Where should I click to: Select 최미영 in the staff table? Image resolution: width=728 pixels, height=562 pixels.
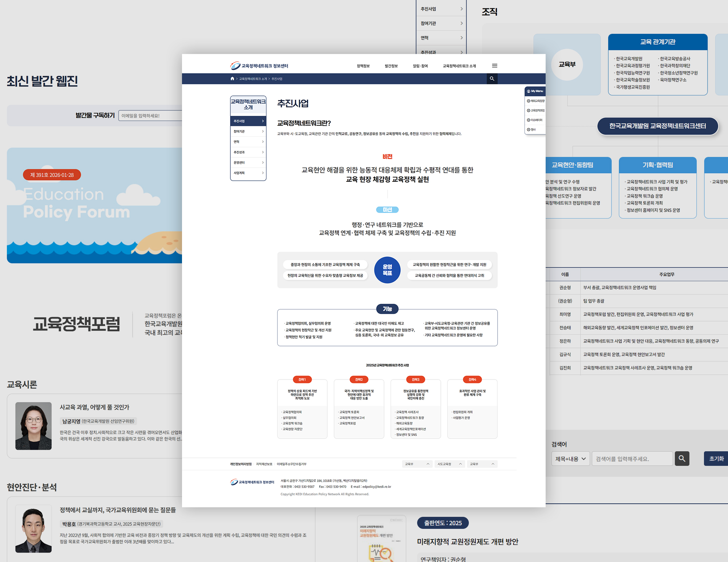565,314
